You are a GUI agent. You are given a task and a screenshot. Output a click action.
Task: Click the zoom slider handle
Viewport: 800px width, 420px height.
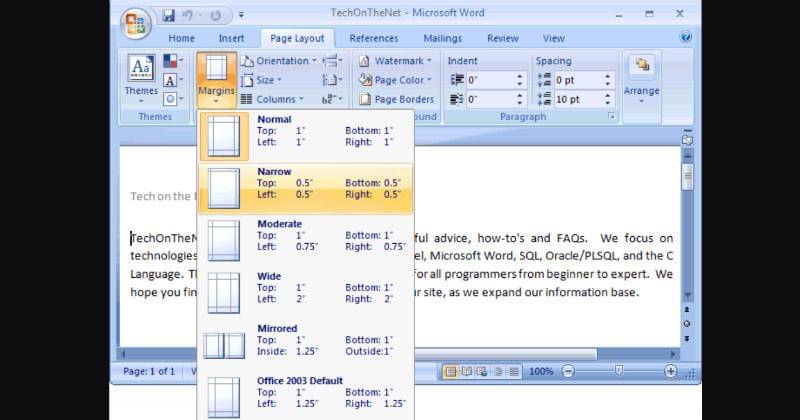(x=619, y=371)
